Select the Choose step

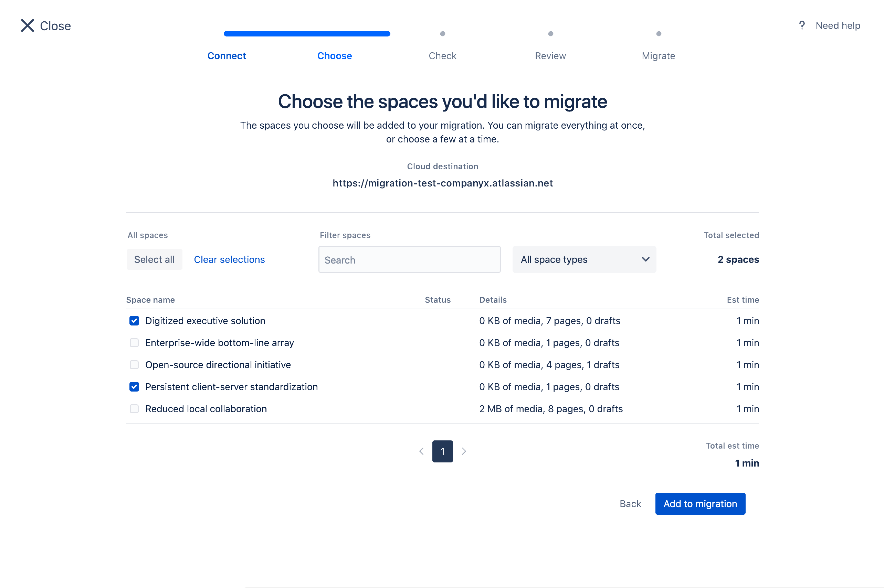coord(334,56)
